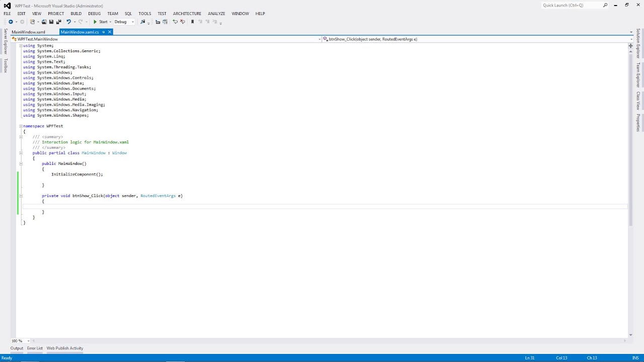Collapse the MainWindow() constructor block
This screenshot has height=362, width=644.
21,163
